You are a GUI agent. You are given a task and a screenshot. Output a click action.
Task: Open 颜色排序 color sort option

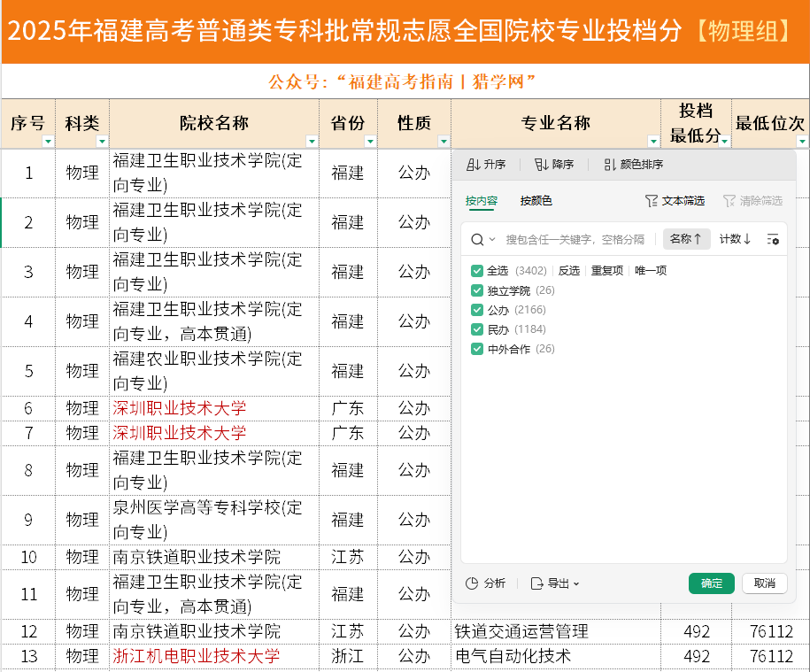[x=633, y=165]
